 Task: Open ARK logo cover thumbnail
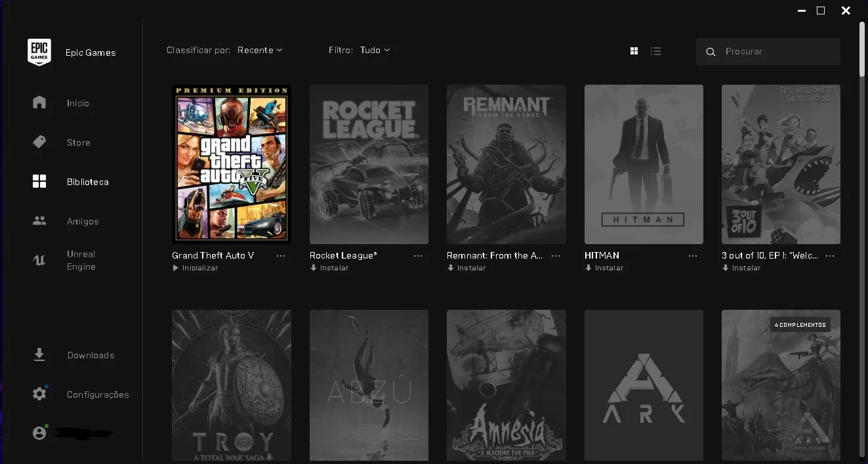coord(644,385)
